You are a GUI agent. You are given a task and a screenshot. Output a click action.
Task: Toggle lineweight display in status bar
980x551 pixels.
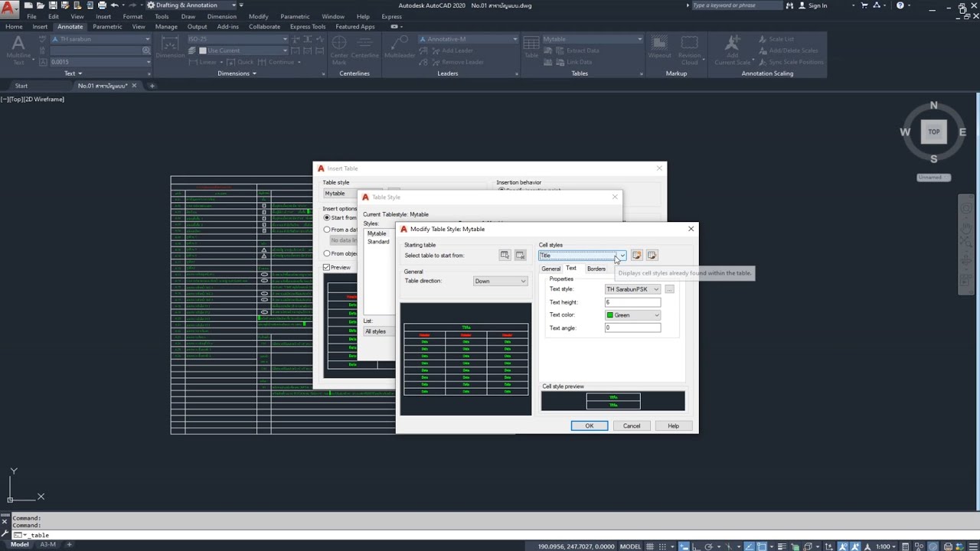782,546
